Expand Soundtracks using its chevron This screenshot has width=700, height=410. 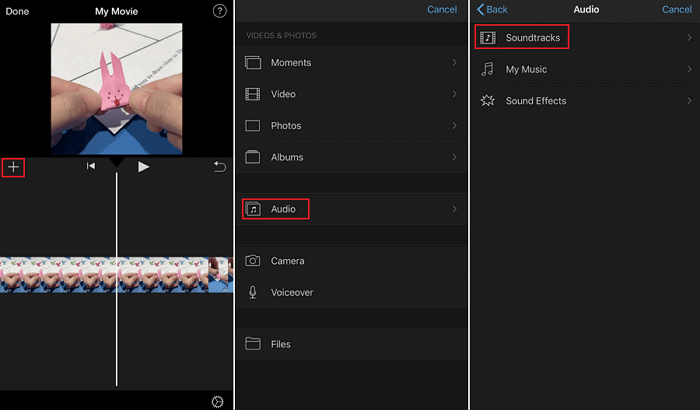click(x=689, y=38)
